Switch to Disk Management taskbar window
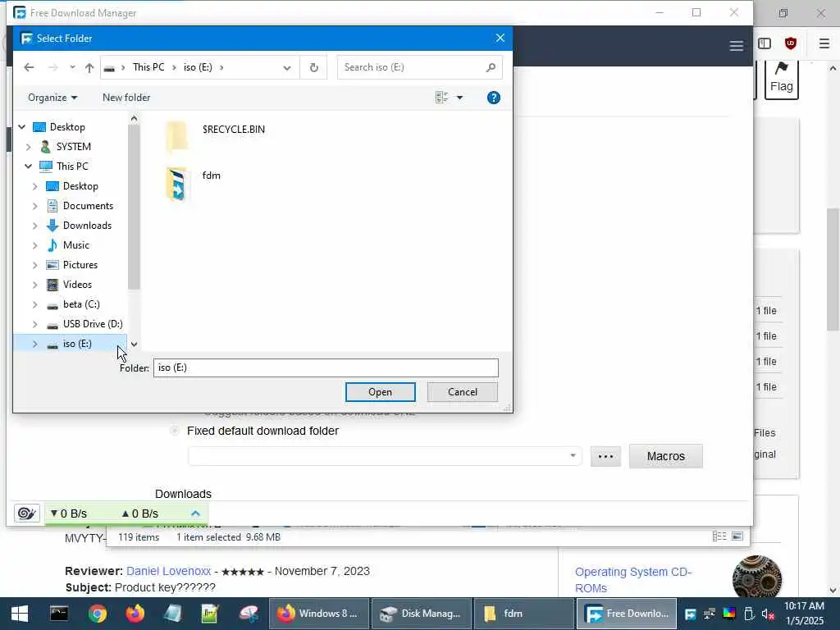Image resolution: width=840 pixels, height=630 pixels. click(421, 614)
